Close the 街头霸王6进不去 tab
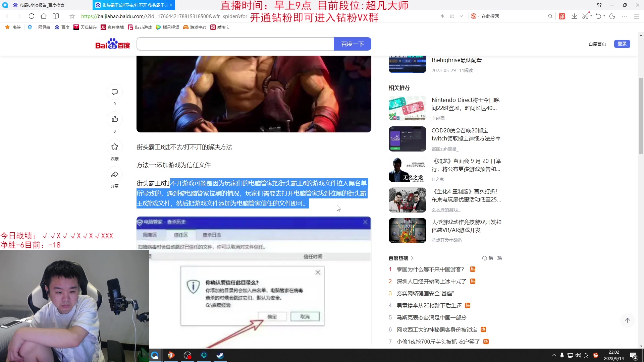The width and height of the screenshot is (644, 362). (x=171, y=5)
